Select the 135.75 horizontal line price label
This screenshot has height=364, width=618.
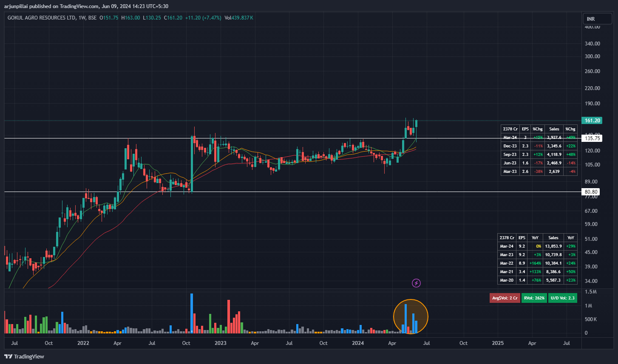592,138
